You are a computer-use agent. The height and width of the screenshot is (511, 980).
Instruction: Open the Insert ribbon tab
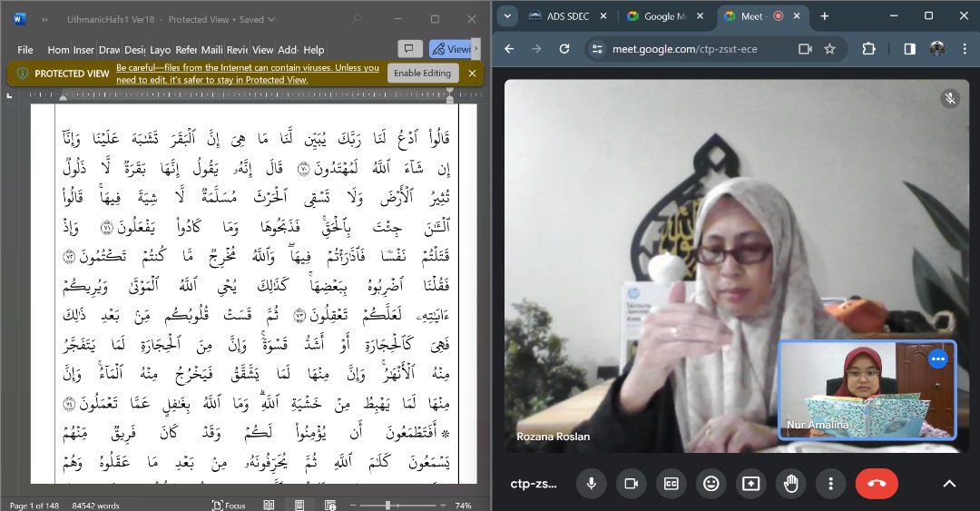(x=83, y=50)
